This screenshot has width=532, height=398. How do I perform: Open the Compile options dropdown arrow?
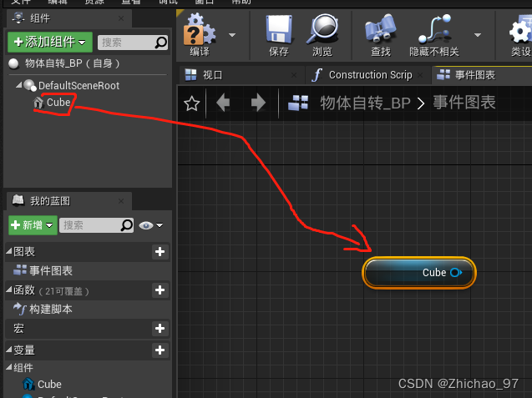pos(231,35)
